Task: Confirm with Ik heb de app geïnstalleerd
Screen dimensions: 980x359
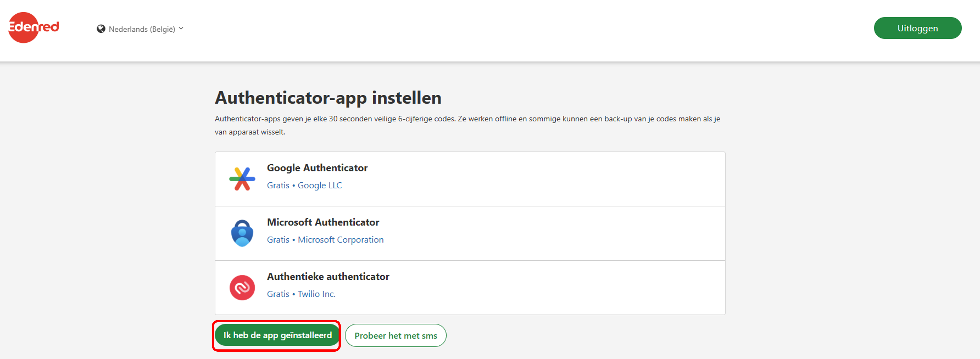Action: tap(277, 335)
